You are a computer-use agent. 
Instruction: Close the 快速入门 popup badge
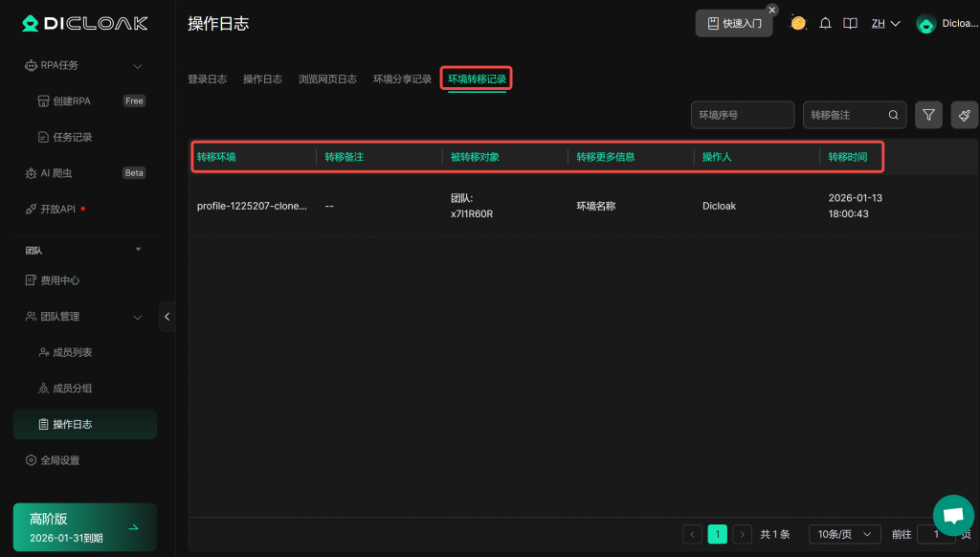[772, 10]
